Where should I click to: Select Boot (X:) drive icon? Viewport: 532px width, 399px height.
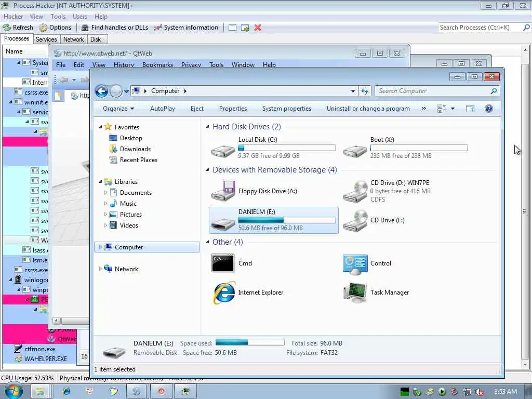click(x=354, y=150)
